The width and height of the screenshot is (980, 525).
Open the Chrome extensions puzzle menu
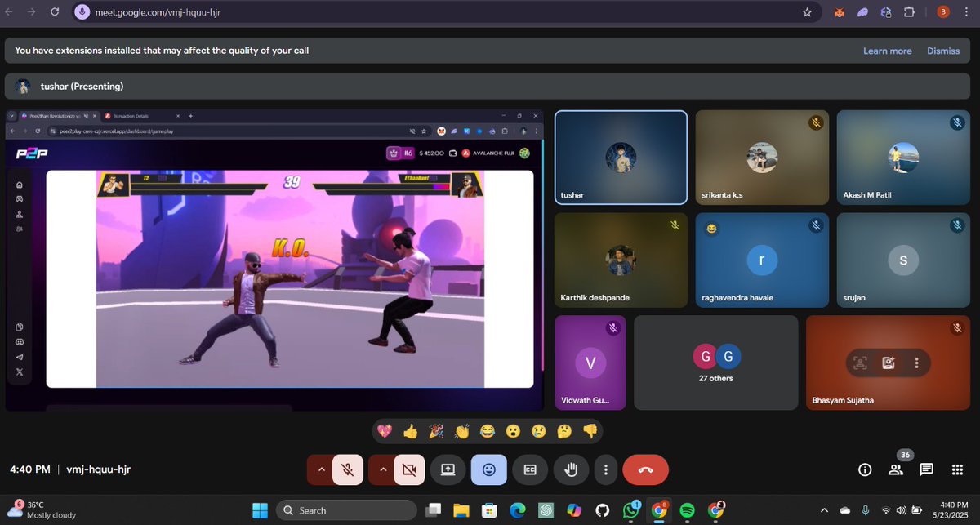click(x=909, y=12)
